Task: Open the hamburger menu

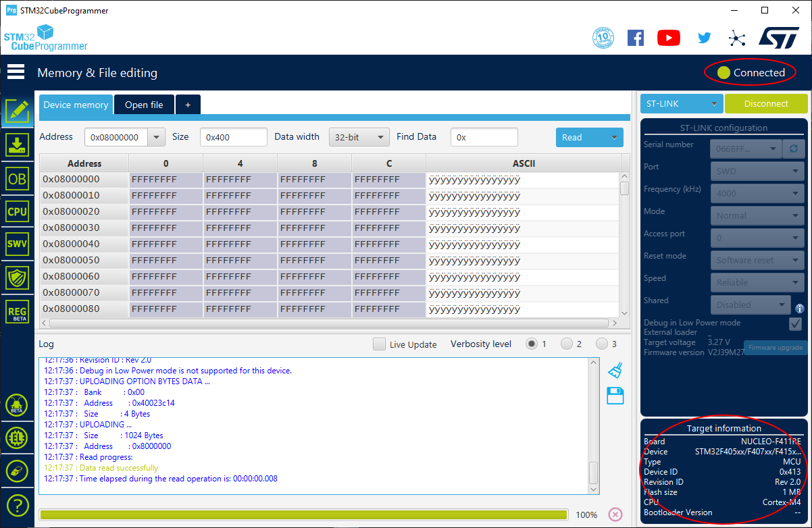Action: point(16,72)
